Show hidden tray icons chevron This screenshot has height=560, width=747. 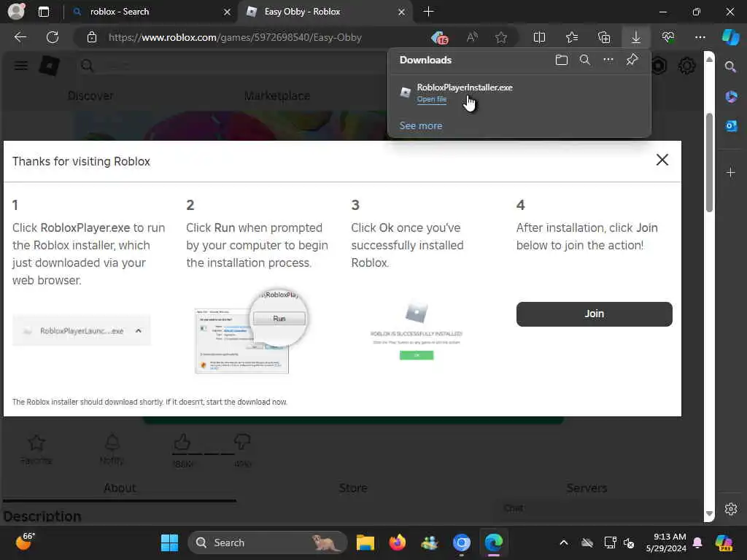tap(564, 542)
